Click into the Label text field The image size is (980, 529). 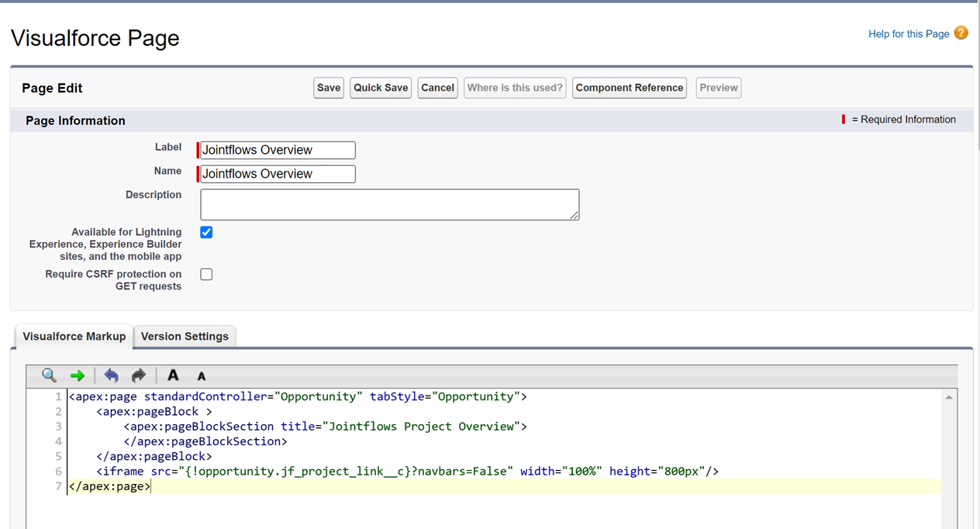[x=278, y=150]
